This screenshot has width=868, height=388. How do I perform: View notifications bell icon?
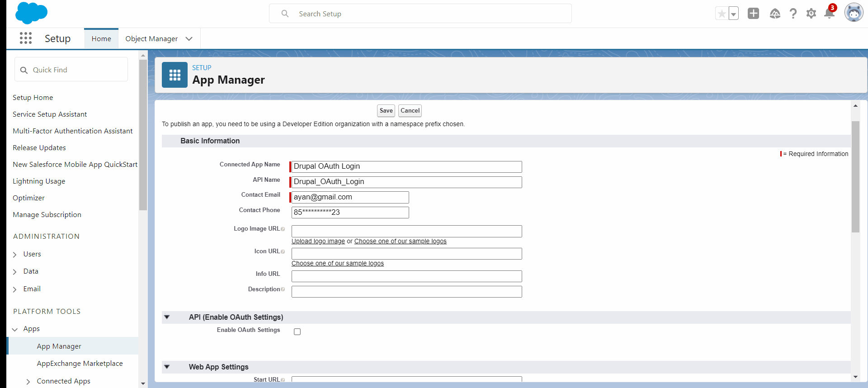[x=829, y=14]
